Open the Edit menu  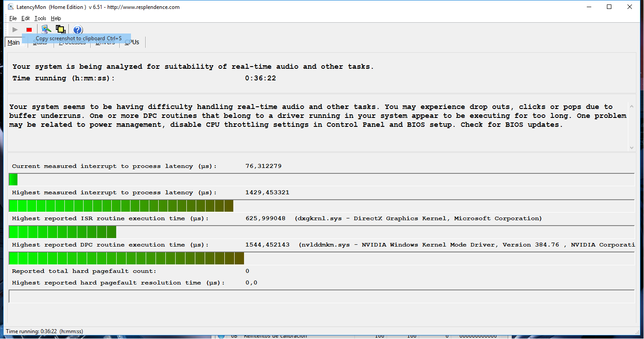pos(25,18)
